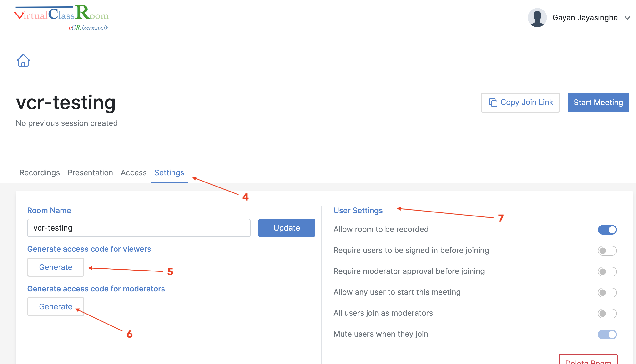The width and height of the screenshot is (636, 364).
Task: Enable All users join as moderators
Action: tap(607, 314)
